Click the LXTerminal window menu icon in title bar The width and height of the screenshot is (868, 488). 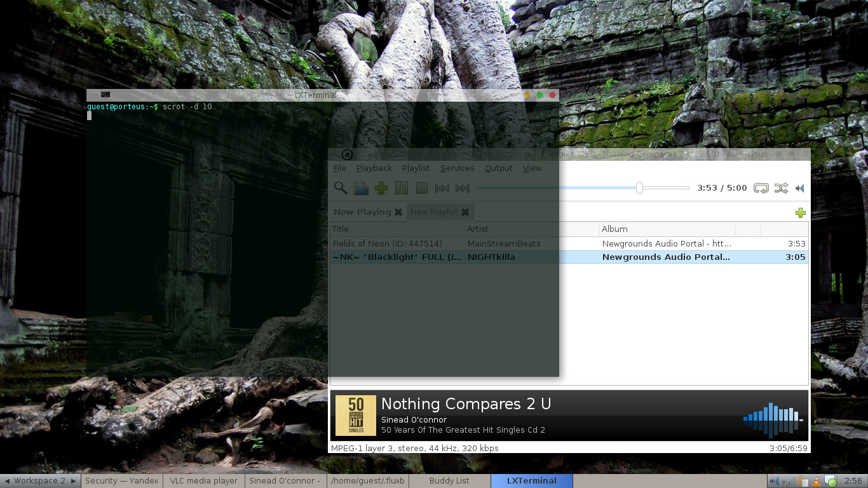pos(105,95)
